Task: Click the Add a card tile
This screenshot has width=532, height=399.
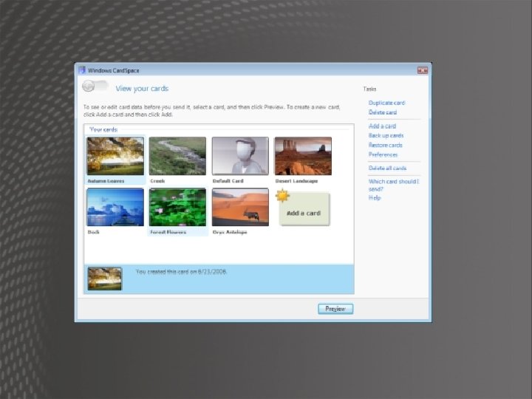Action: tap(304, 209)
